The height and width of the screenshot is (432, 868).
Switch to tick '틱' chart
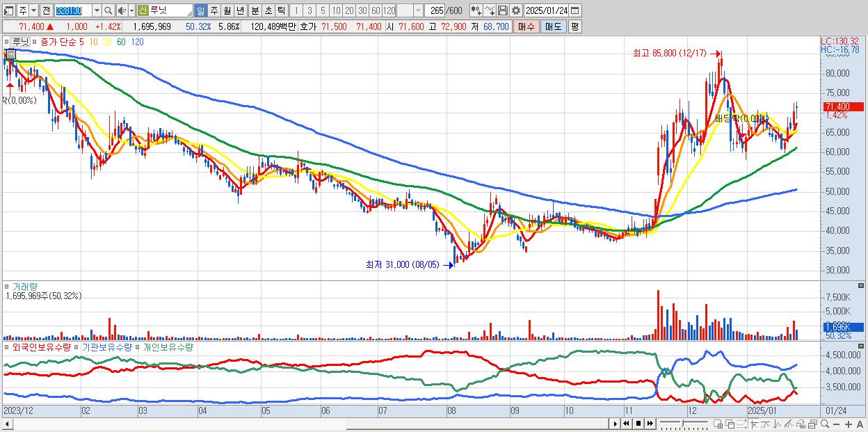[x=281, y=11]
